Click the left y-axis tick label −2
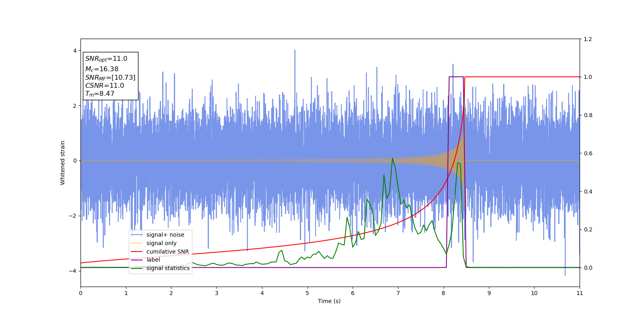This screenshot has height=322, width=644. (73, 216)
